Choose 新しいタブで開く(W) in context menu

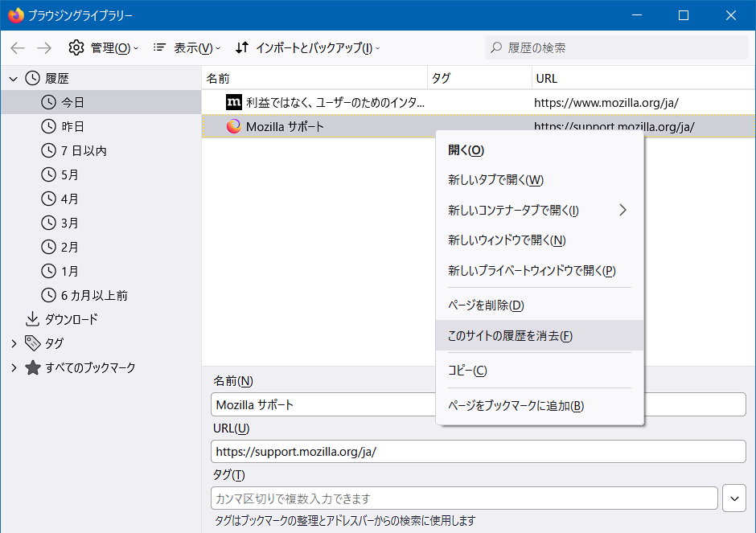pos(540,180)
